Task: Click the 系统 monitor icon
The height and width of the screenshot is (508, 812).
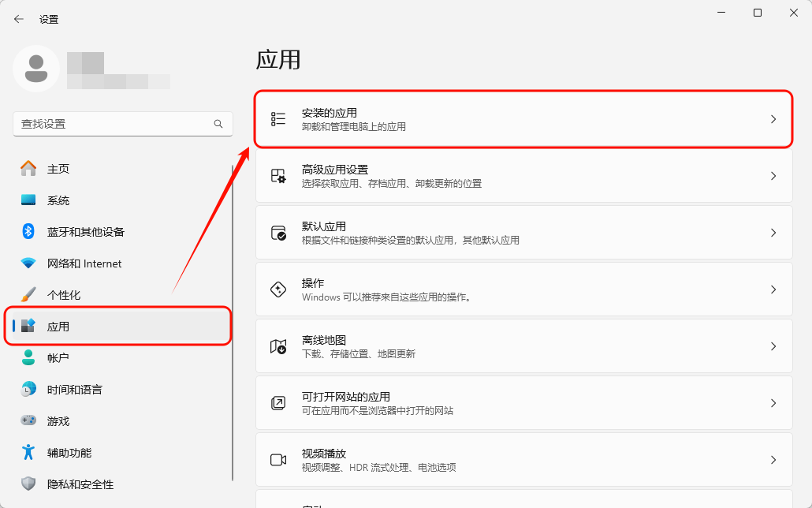Action: [28, 200]
